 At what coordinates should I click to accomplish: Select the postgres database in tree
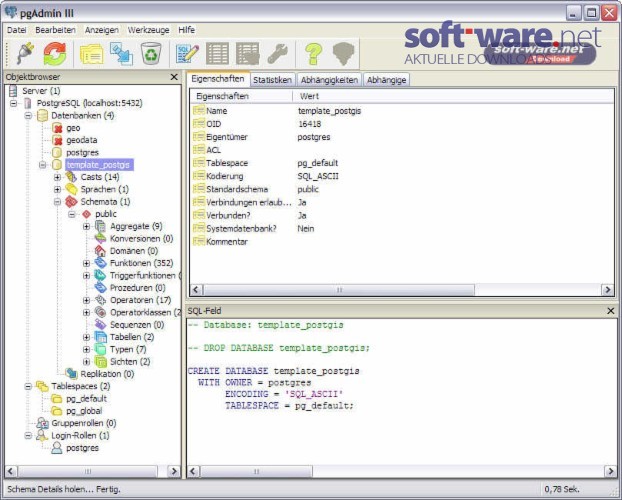pyautogui.click(x=82, y=152)
